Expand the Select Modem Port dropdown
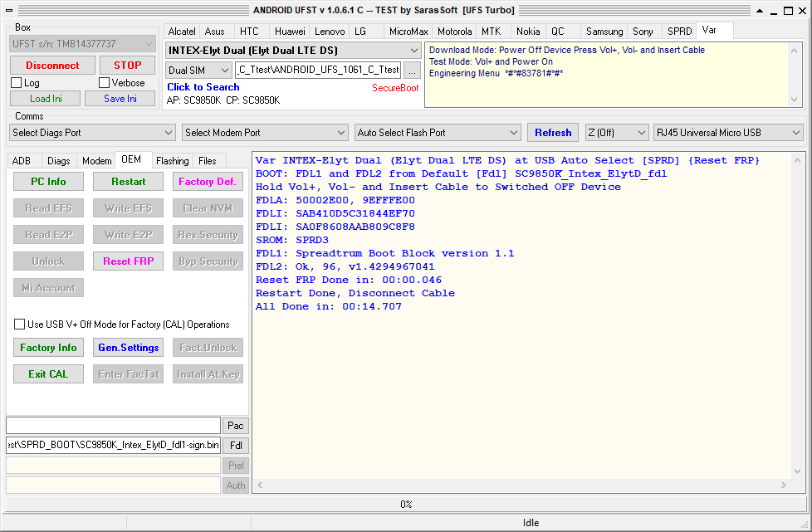Image resolution: width=812 pixels, height=532 pixels. (265, 133)
